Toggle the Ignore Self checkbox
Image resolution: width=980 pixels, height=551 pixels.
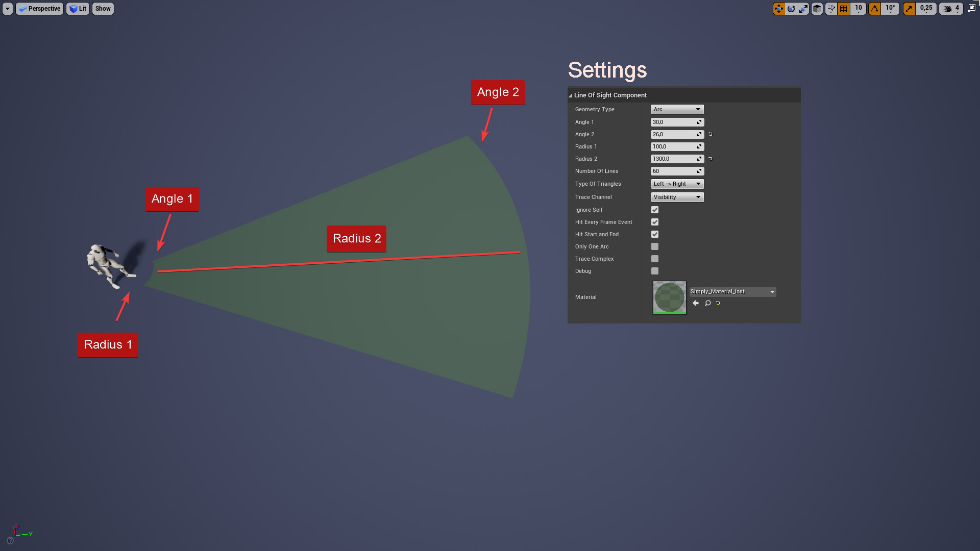pos(653,209)
